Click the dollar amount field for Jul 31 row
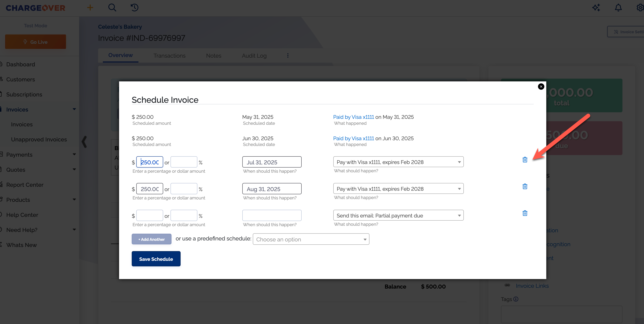The image size is (644, 324). point(150,162)
